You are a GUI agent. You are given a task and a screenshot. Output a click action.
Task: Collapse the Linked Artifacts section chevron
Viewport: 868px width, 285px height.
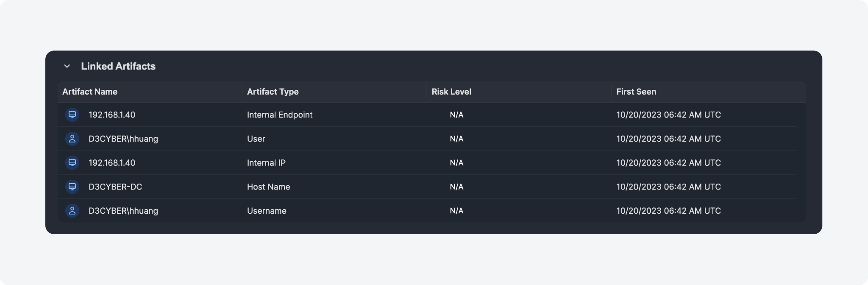tap(67, 66)
